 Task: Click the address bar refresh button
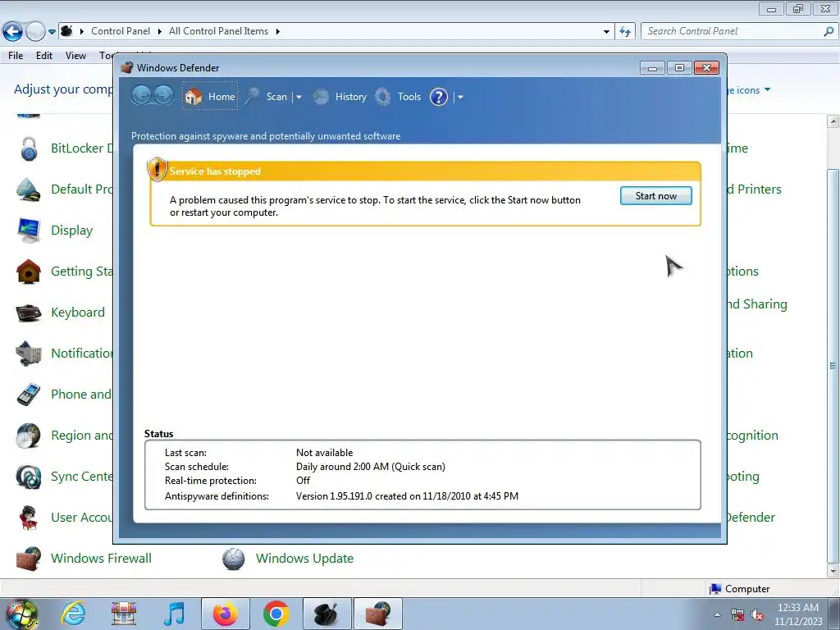624,32
